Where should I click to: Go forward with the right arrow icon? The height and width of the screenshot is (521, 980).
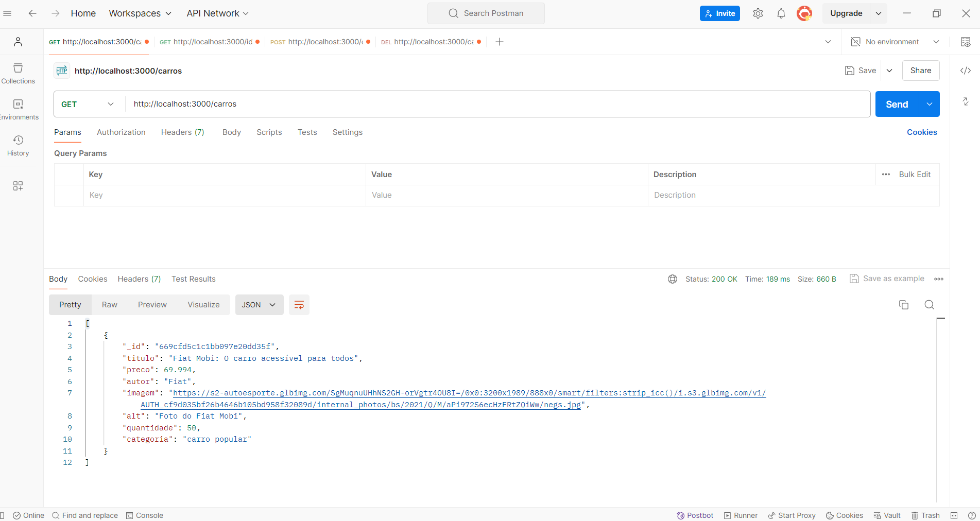pos(55,13)
